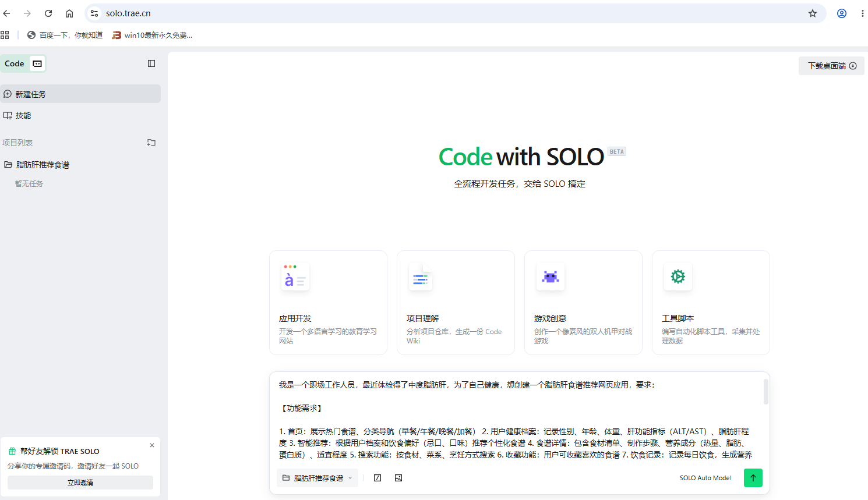Click the robot icon beside Code mode

point(37,63)
